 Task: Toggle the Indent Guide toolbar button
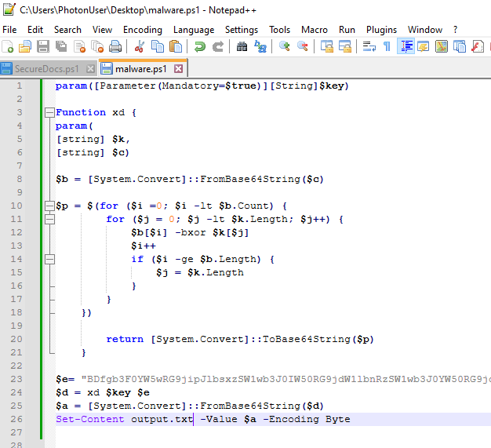pyautogui.click(x=406, y=47)
